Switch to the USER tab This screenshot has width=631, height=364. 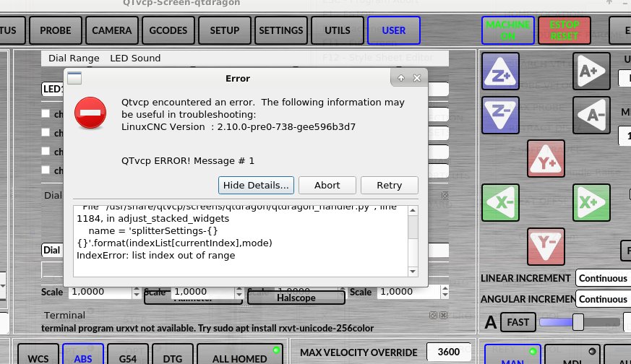[394, 30]
